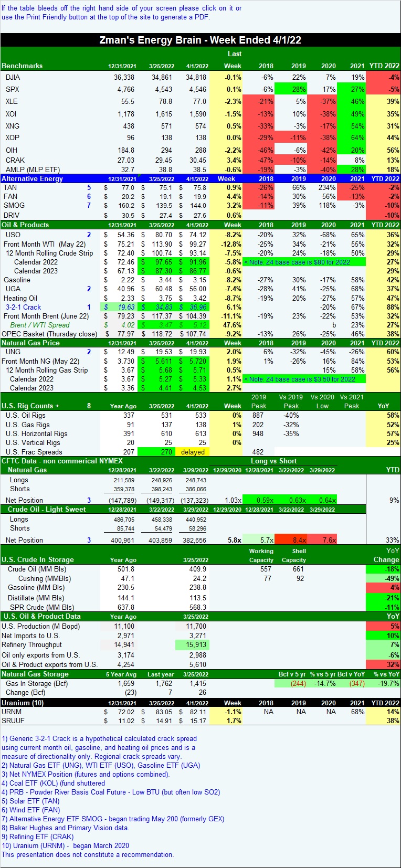Select the "U.S. Frac Spreads" label
The width and height of the screenshot is (401, 868).
34,452
